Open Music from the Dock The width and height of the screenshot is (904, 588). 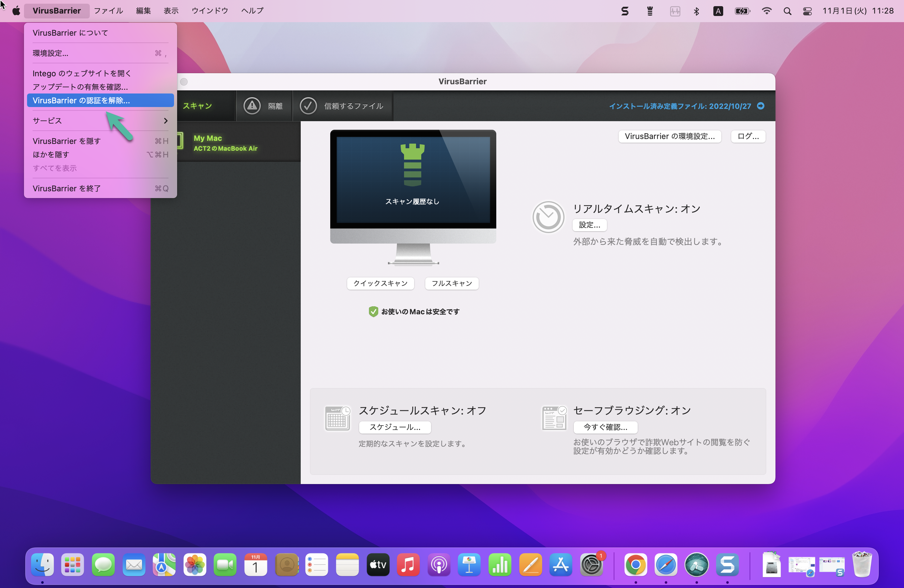point(408,564)
